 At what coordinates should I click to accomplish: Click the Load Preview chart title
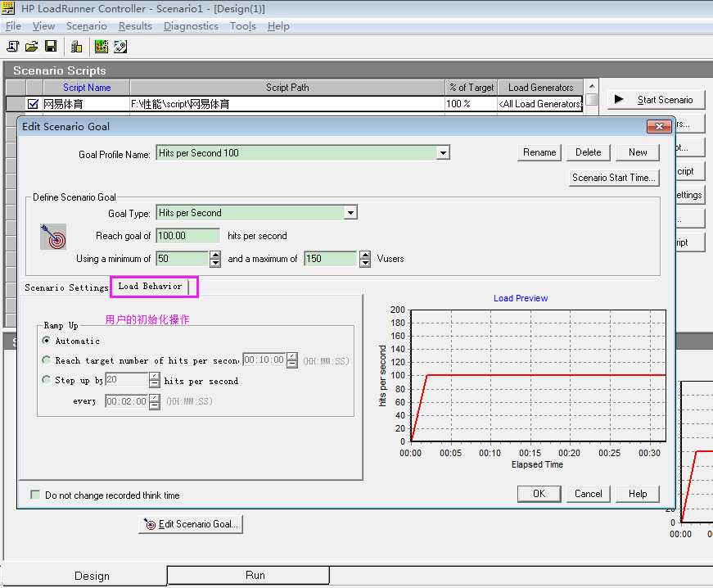click(520, 298)
